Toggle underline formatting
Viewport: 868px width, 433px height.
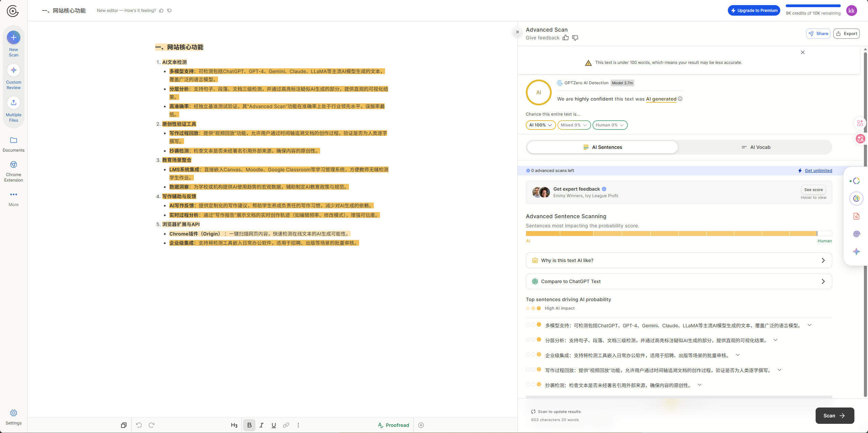click(x=274, y=425)
